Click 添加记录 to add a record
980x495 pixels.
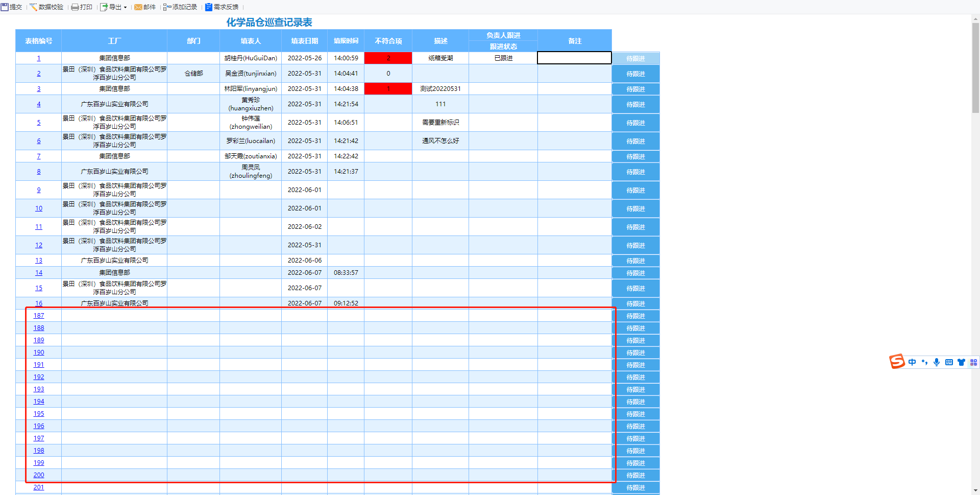(180, 7)
